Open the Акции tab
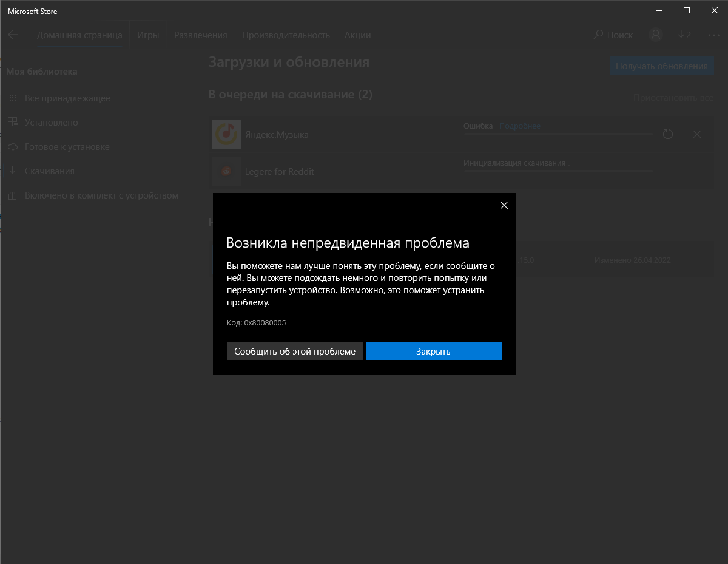Viewport: 728px width, 564px height. [358, 35]
